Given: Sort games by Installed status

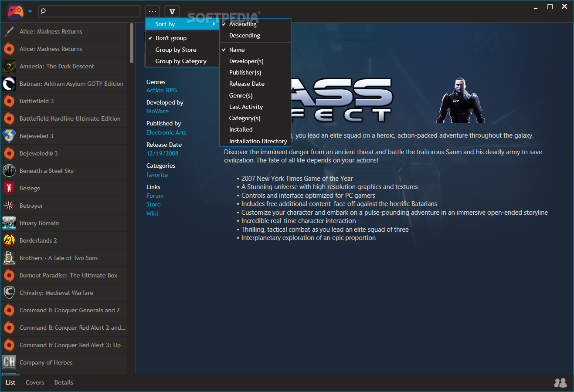Looking at the screenshot, I should coord(255,129).
